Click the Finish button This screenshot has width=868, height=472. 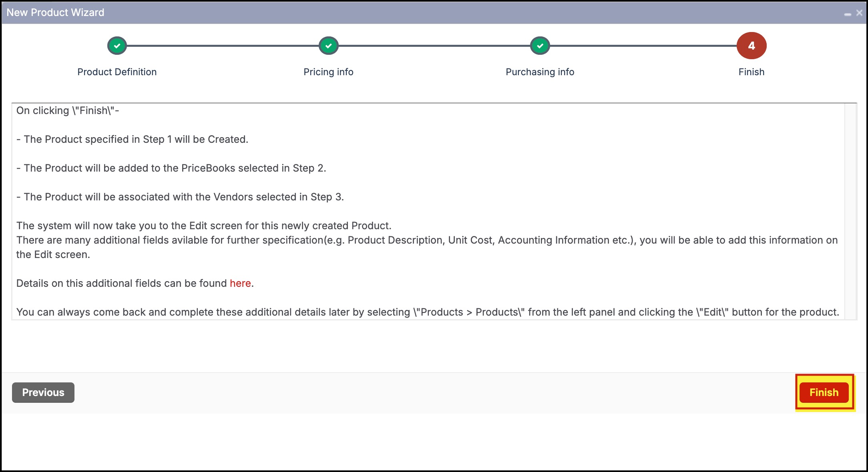click(824, 392)
